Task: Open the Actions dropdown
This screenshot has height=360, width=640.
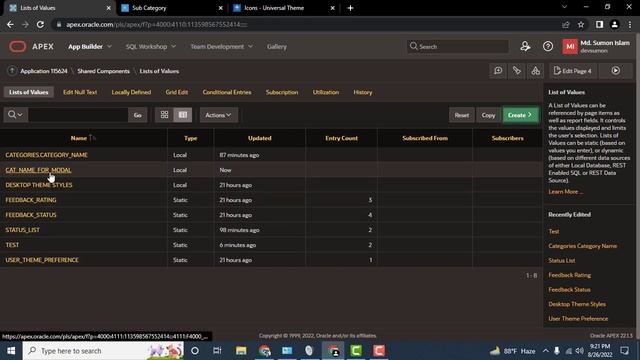Action: tap(218, 115)
